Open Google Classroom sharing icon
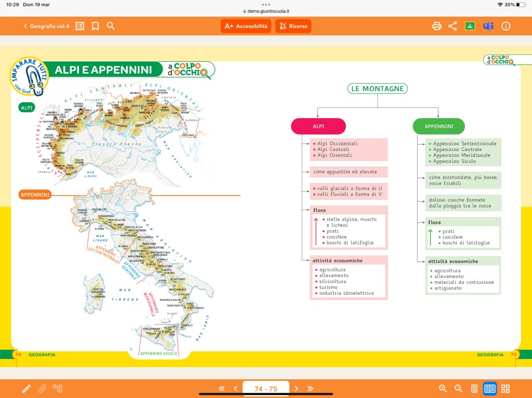The width and height of the screenshot is (532, 398). (x=470, y=26)
